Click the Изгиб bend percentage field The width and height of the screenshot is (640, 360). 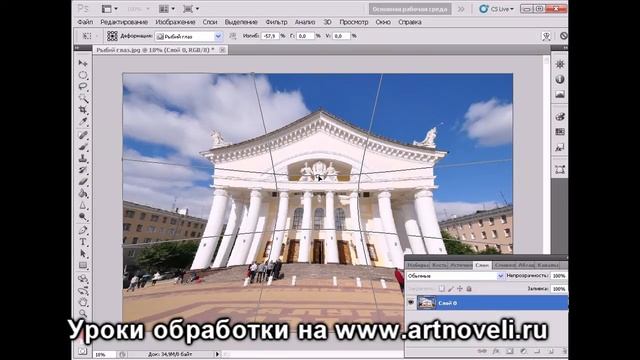pyautogui.click(x=270, y=36)
